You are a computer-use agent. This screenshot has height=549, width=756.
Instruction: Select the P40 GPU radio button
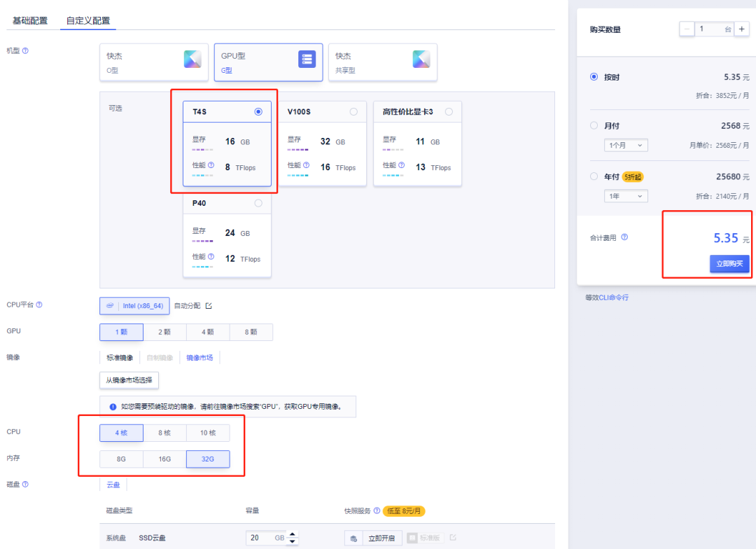tap(258, 203)
